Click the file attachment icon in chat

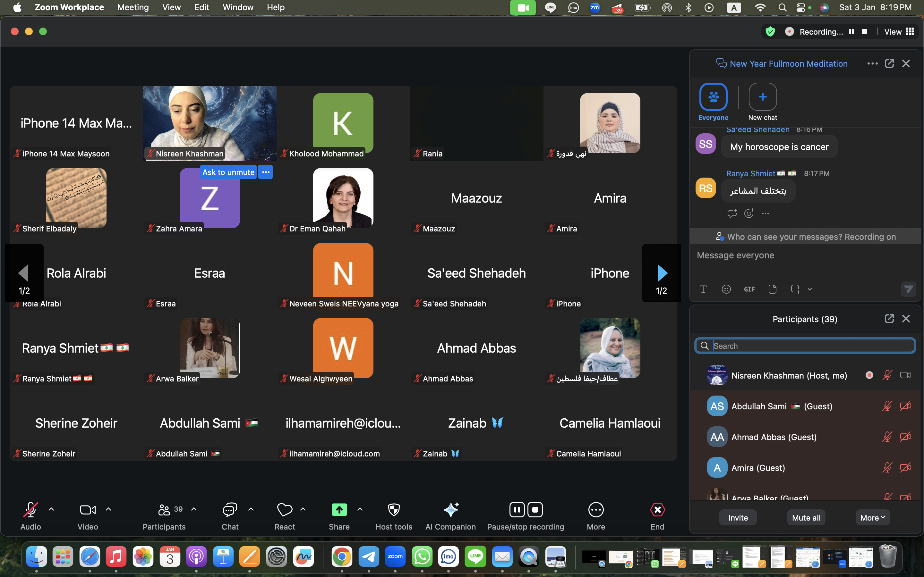tap(773, 289)
